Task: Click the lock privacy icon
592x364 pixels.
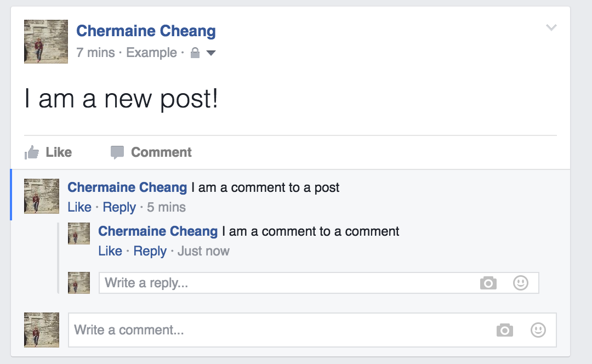Action: 195,53
